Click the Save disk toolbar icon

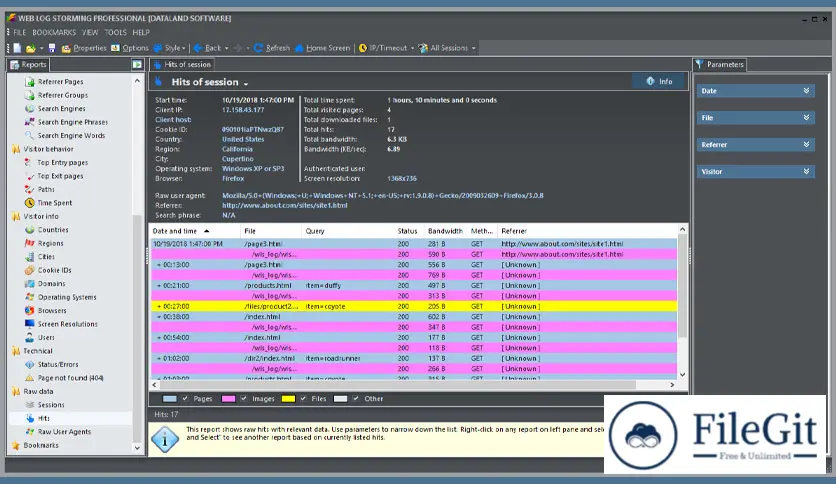point(52,48)
